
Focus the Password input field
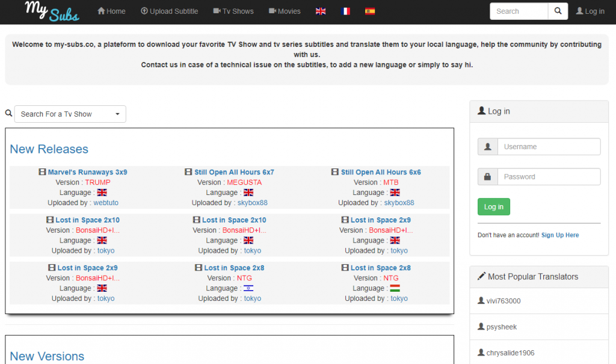point(548,177)
